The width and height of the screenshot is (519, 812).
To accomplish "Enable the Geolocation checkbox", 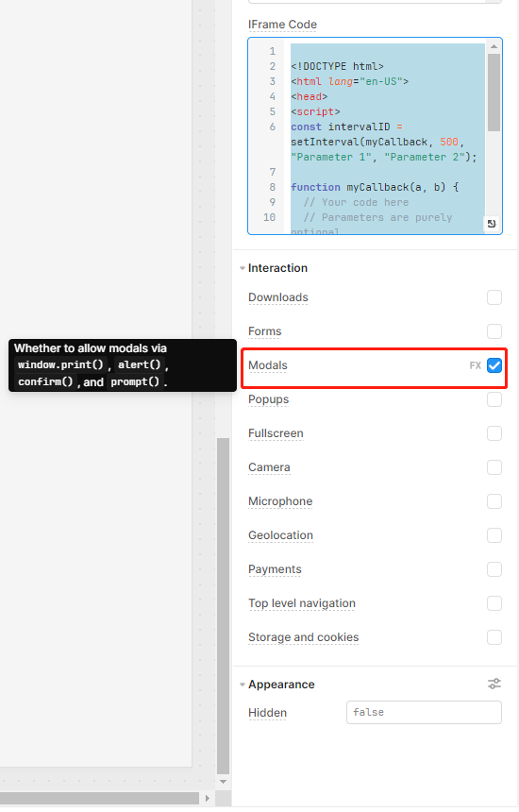I will click(x=494, y=535).
